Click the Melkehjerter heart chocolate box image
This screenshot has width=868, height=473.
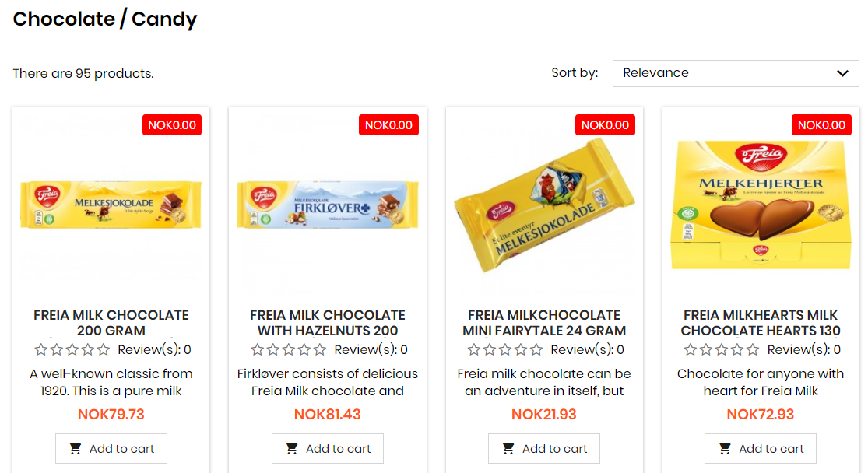click(761, 205)
